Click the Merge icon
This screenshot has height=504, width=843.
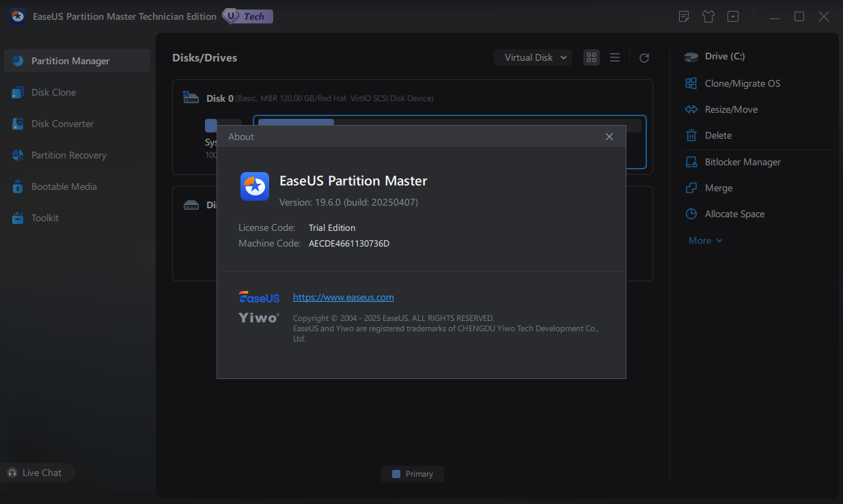pyautogui.click(x=691, y=188)
